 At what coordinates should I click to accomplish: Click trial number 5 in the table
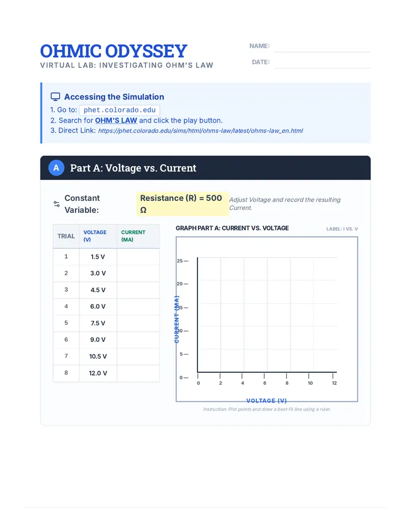66,323
